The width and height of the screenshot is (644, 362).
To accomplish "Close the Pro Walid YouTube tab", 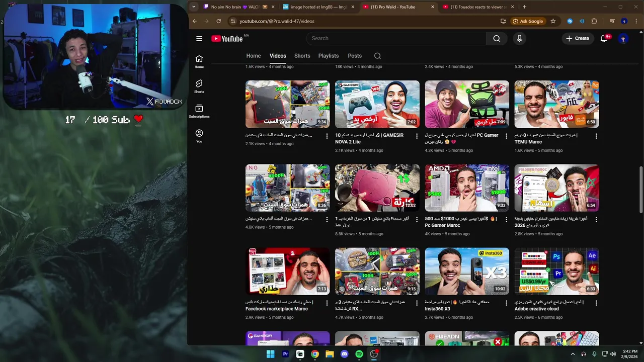I will tap(433, 7).
